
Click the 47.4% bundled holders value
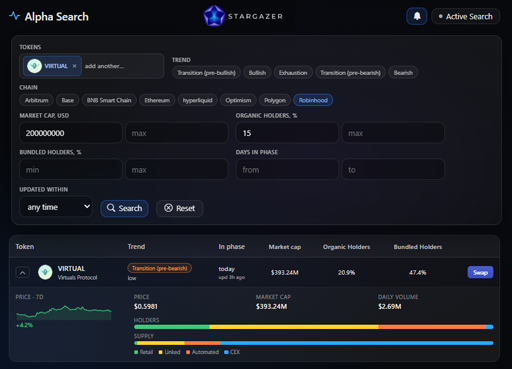[418, 273]
